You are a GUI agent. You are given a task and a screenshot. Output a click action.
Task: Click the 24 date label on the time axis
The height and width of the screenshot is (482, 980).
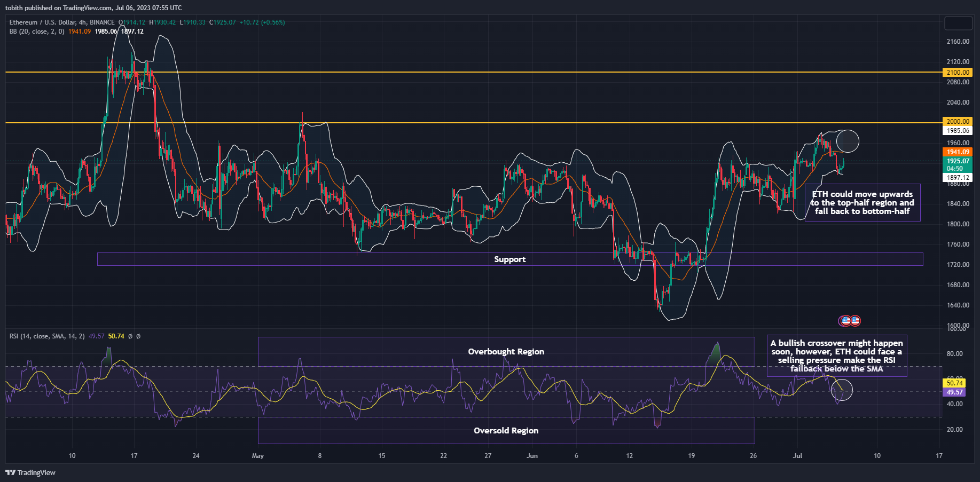click(196, 456)
